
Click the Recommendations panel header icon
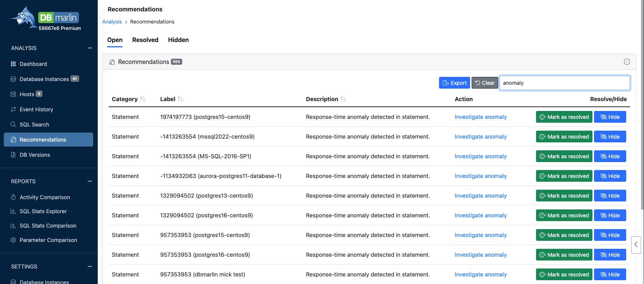[x=112, y=62]
